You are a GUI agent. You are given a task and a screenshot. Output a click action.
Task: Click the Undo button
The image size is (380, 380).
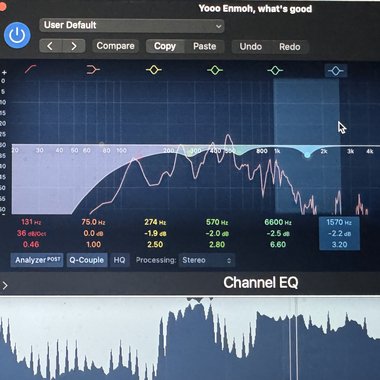tap(250, 47)
